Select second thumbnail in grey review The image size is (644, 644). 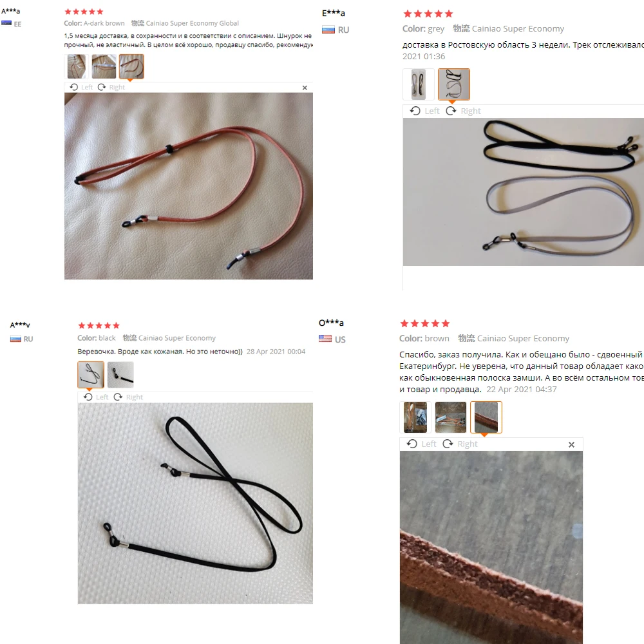pos(454,84)
